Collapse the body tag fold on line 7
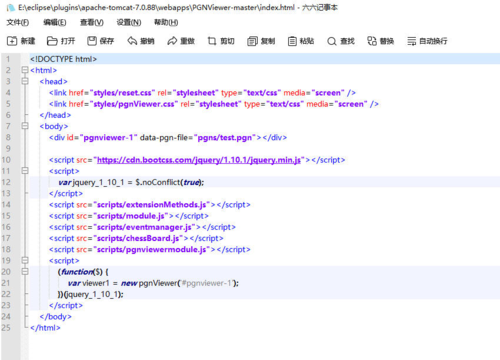 25,126
